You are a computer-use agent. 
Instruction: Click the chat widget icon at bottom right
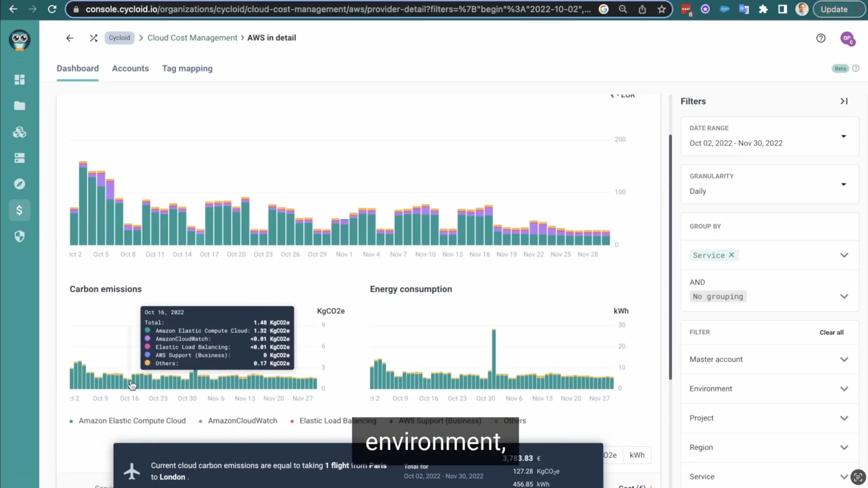858,477
